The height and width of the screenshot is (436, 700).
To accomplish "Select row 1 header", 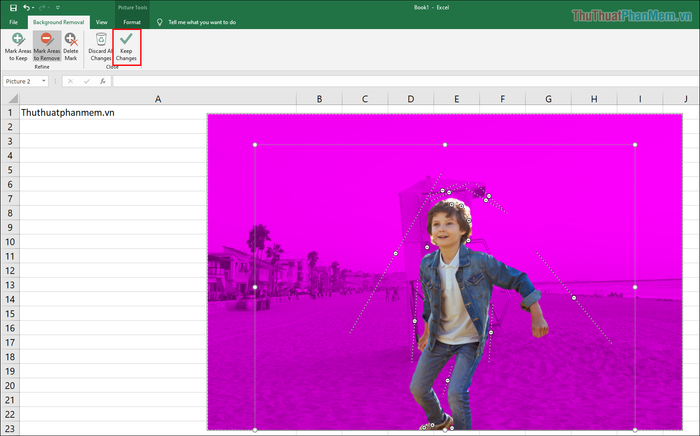I will click(x=10, y=112).
